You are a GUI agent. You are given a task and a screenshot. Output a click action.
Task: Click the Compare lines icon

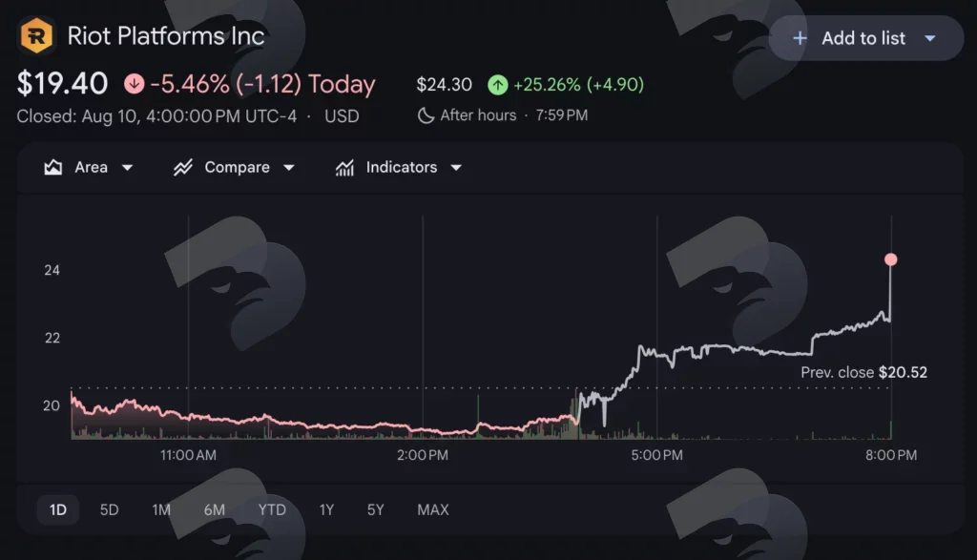[x=183, y=167]
